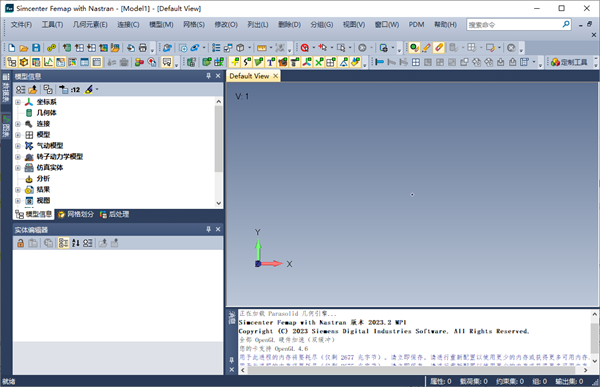Click the yellow chain links icon
Image resolution: width=600 pixels, height=387 pixels.
pyautogui.click(x=51, y=48)
